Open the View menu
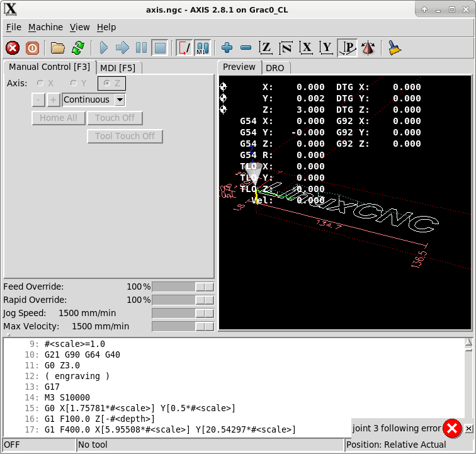 pos(79,27)
